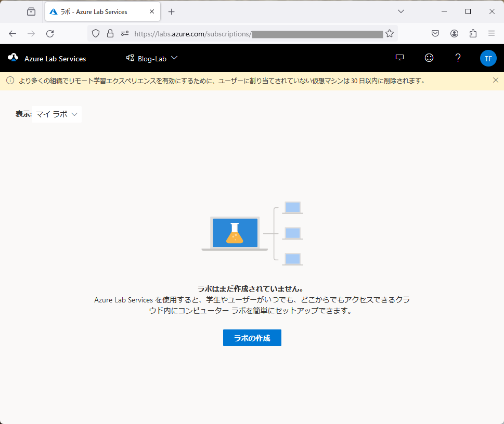
Task: Click the info icon in the notification banner
Action: click(x=10, y=81)
